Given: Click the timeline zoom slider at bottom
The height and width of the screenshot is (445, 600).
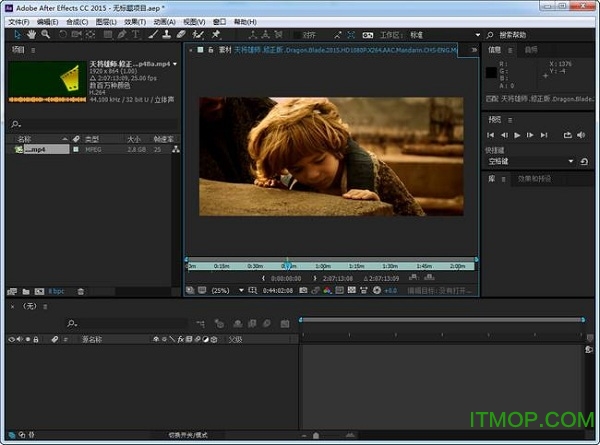Looking at the screenshot, I should pyautogui.click(x=316, y=435).
